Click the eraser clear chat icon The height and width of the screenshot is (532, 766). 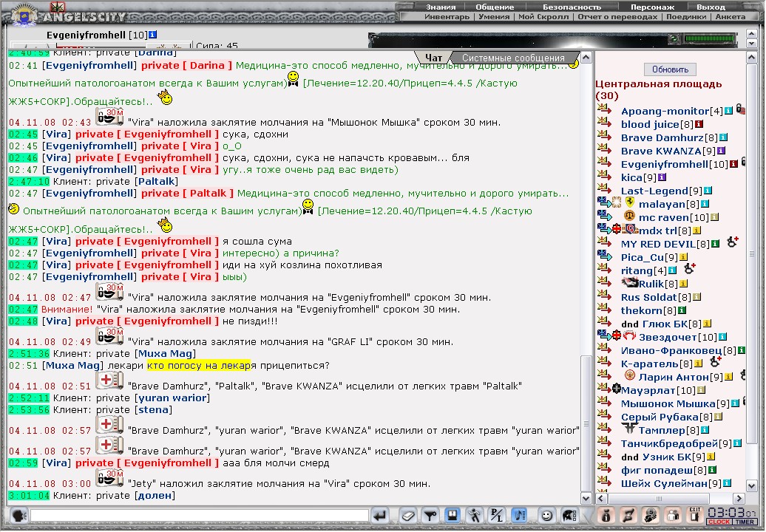(x=407, y=516)
